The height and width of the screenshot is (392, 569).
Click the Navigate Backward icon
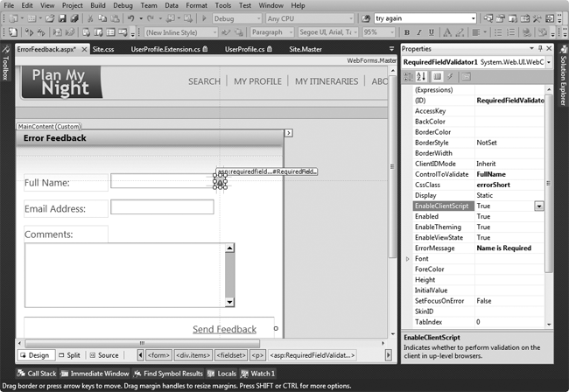coord(170,18)
